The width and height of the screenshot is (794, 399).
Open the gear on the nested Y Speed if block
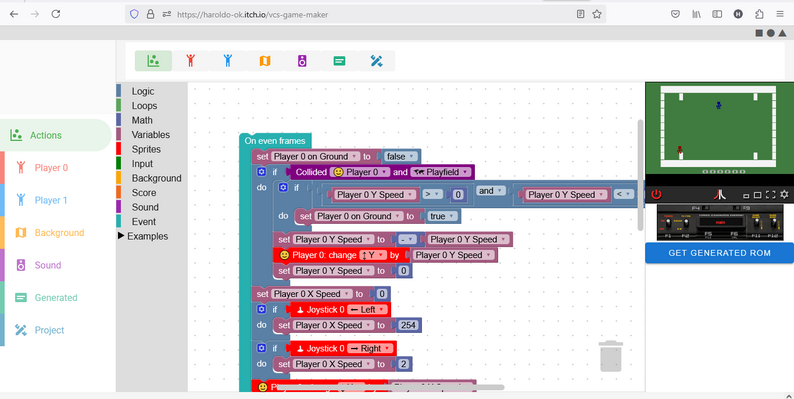(x=283, y=188)
